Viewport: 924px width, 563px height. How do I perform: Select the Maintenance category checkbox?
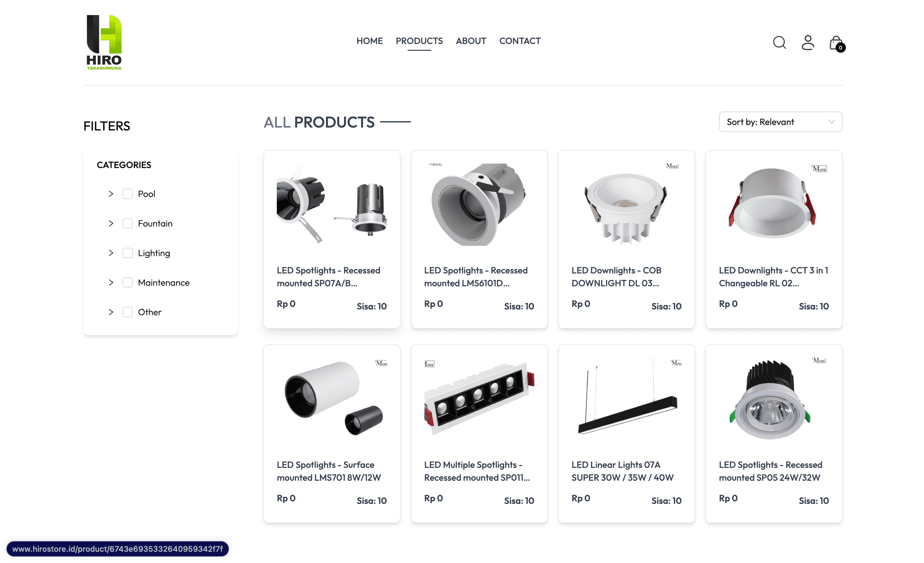128,282
